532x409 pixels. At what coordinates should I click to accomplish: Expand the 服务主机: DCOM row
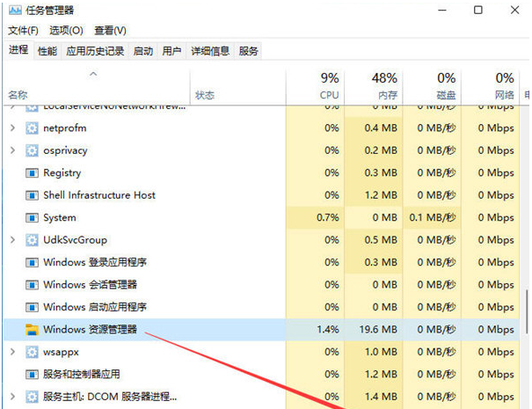12,397
